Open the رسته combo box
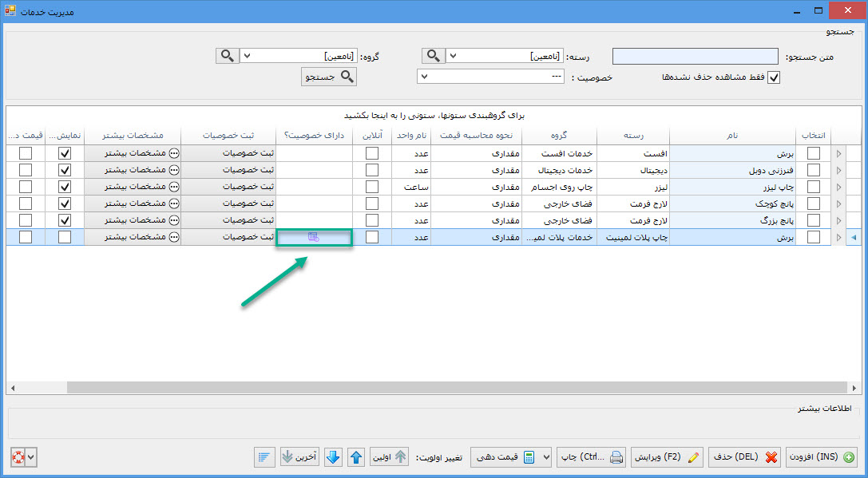 point(505,56)
